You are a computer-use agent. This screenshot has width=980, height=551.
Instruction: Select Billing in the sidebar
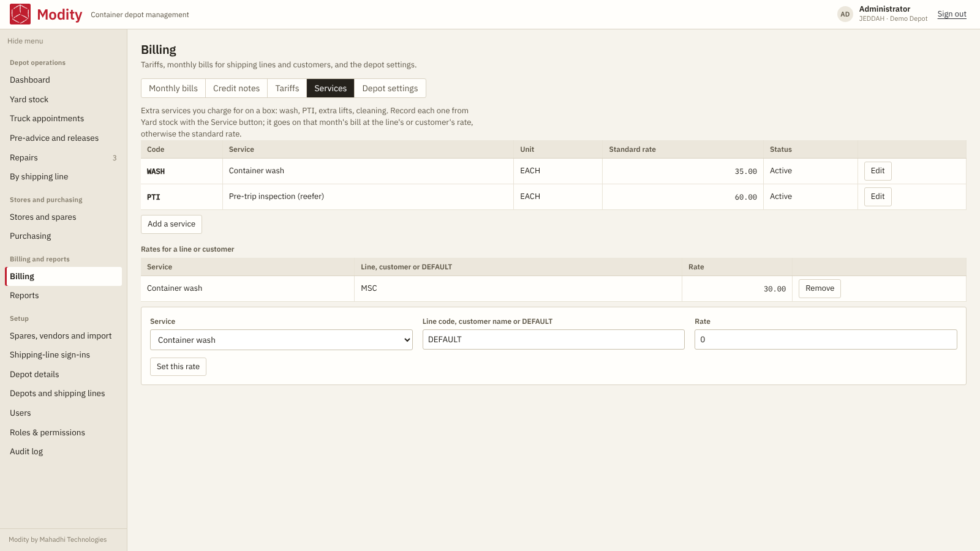[x=64, y=276]
